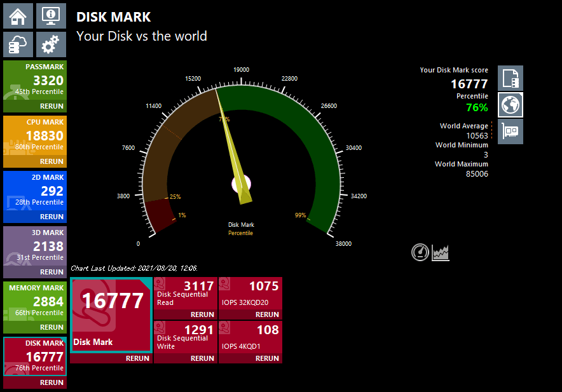
Task: Click Your Disk Mark score 16777
Action: tap(469, 84)
